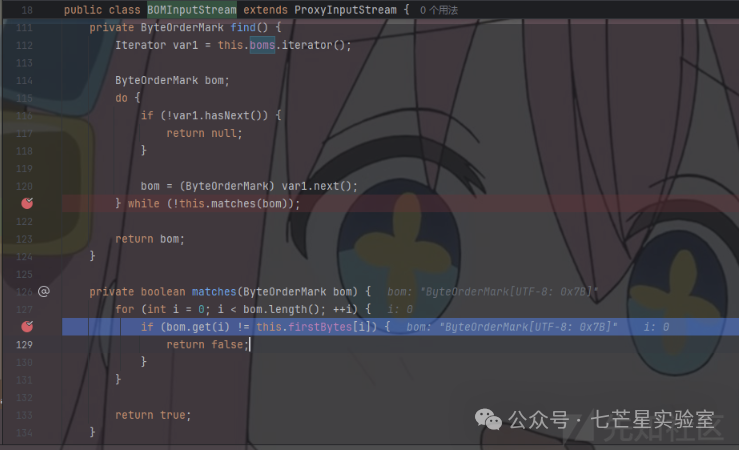Click inline debug value after the matches signature
Screen dimensions: 739x450
(493, 292)
